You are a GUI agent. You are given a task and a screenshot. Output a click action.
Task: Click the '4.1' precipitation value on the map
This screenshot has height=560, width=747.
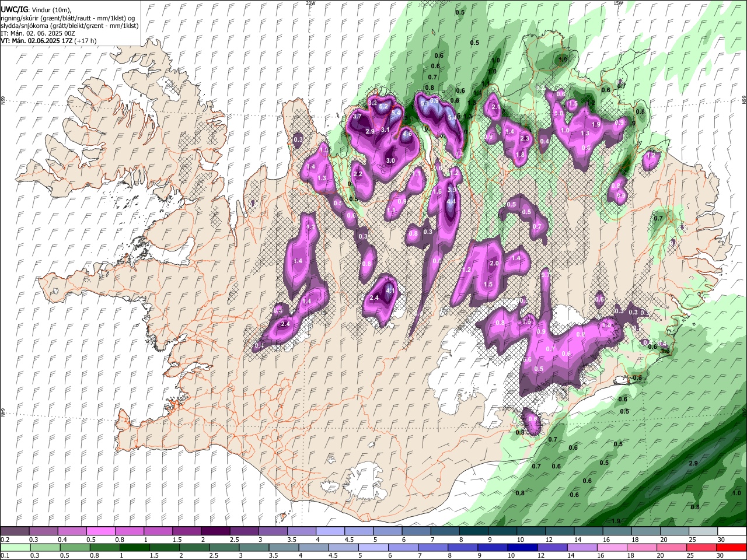click(x=391, y=290)
